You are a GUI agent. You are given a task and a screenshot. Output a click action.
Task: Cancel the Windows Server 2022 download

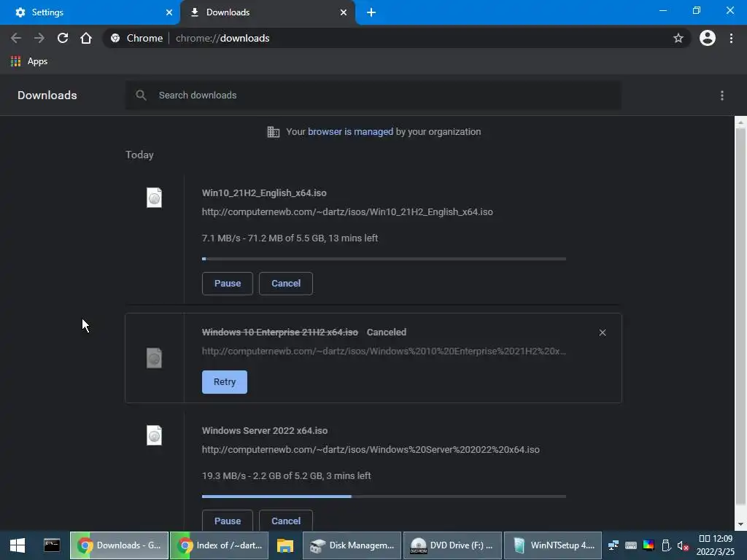[x=286, y=521]
